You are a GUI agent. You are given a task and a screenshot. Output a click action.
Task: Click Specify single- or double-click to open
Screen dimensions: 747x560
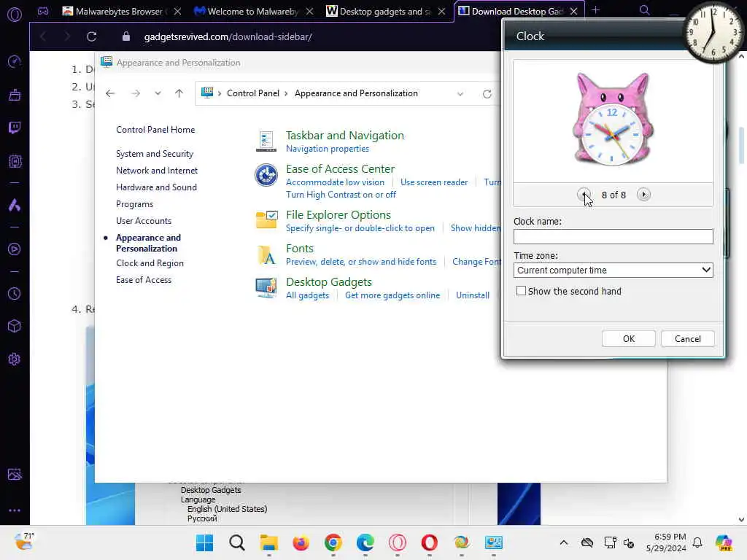360,228
